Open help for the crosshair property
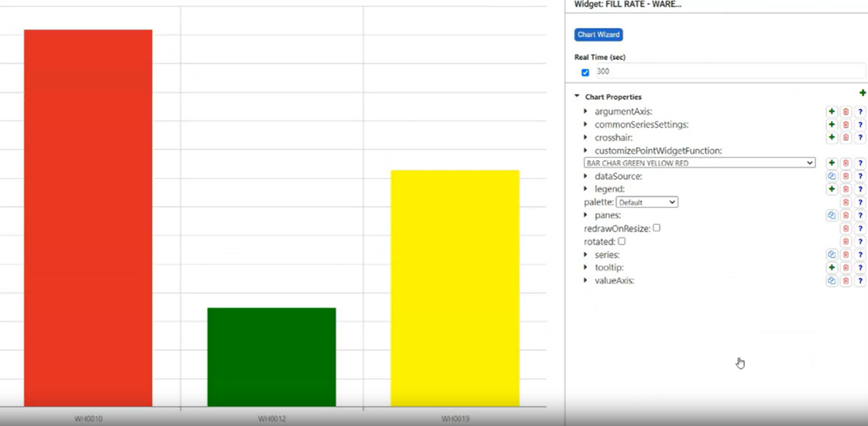Viewport: 868px width, 426px height. coord(860,138)
